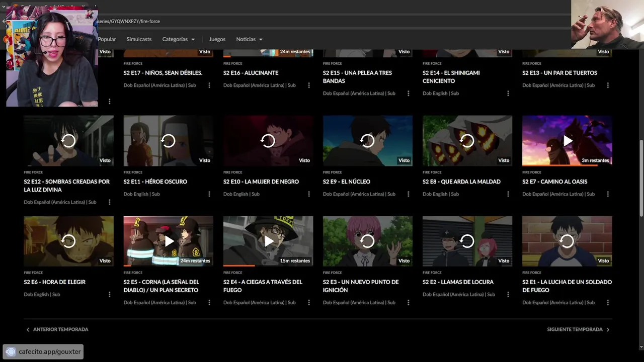The width and height of the screenshot is (644, 362).
Task: Click the S2 E7 watch progress bar
Action: [x=567, y=165]
